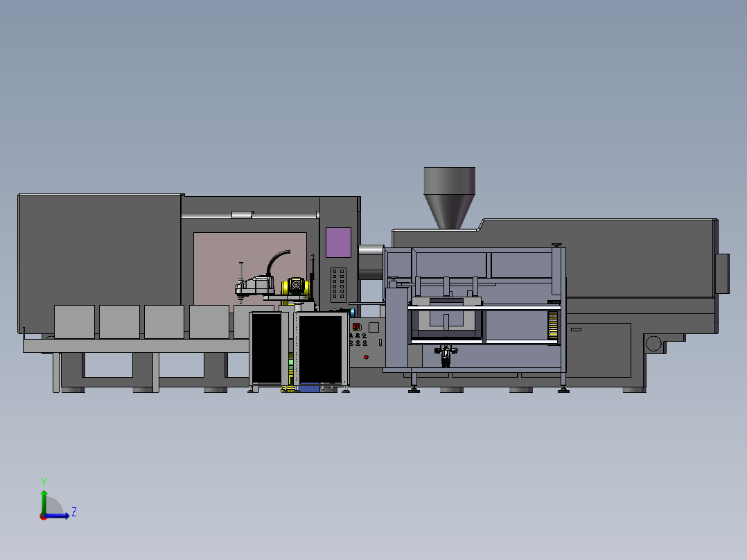Click the blue Z axis of the triad
The height and width of the screenshot is (560, 747).
[x=58, y=516]
